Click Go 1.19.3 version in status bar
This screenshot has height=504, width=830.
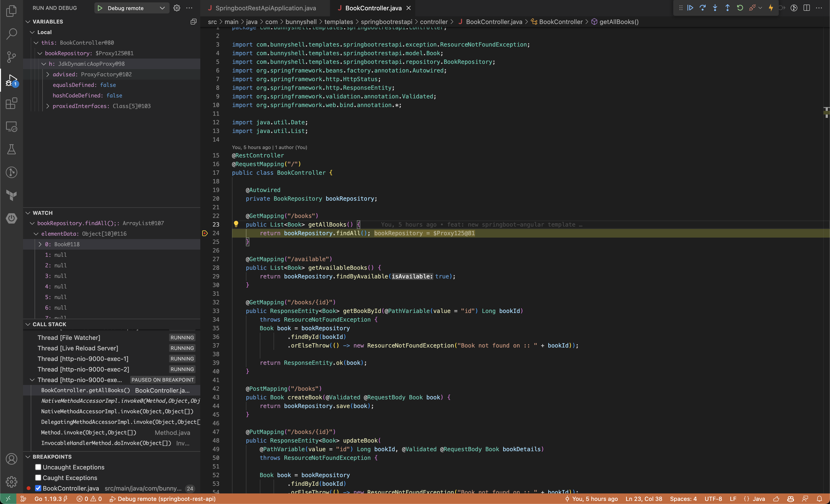tap(51, 499)
